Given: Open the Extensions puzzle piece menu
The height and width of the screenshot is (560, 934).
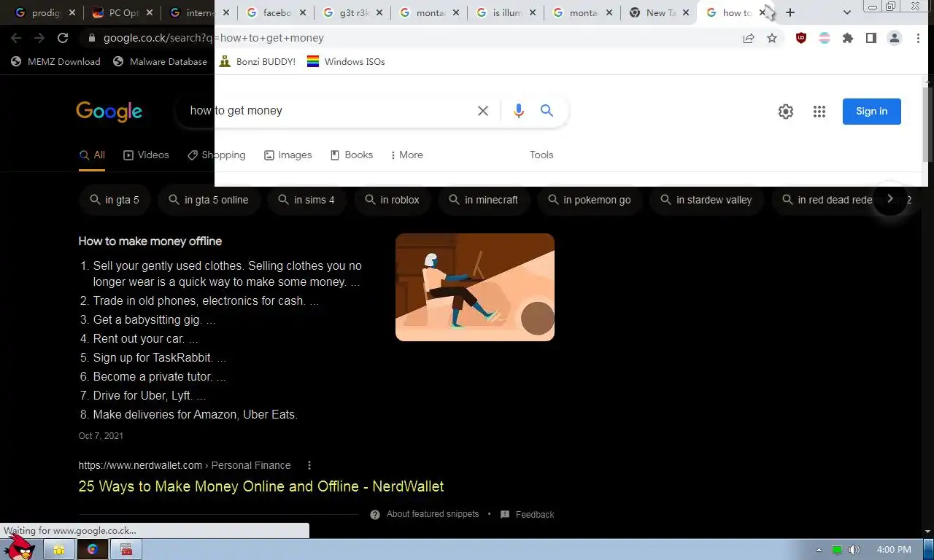Looking at the screenshot, I should click(848, 38).
